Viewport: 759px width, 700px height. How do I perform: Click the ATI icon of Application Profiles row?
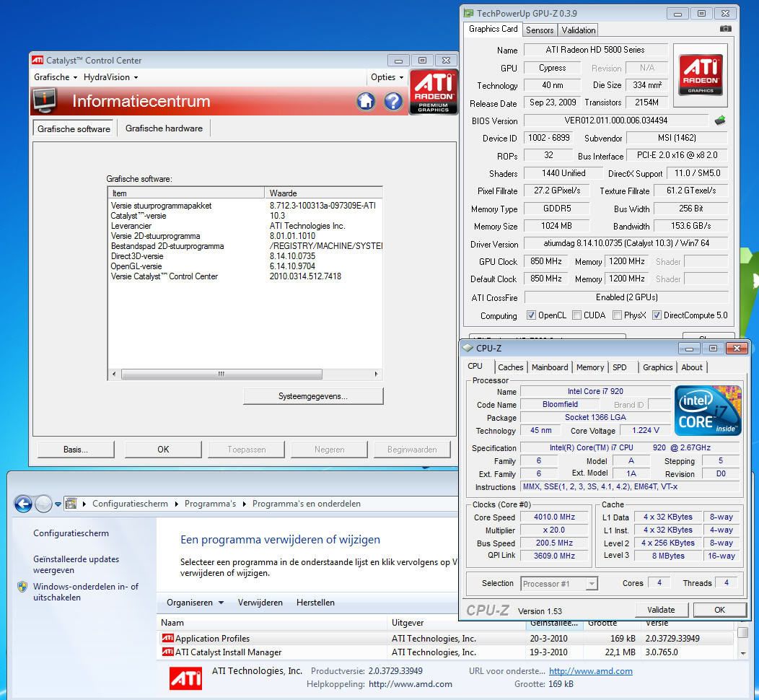(x=167, y=638)
